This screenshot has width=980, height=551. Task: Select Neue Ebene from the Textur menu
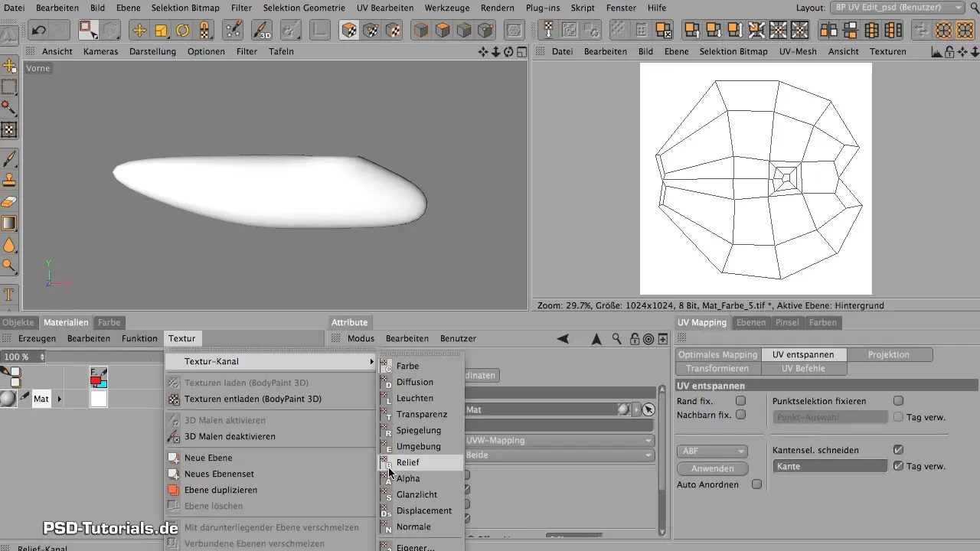208,458
